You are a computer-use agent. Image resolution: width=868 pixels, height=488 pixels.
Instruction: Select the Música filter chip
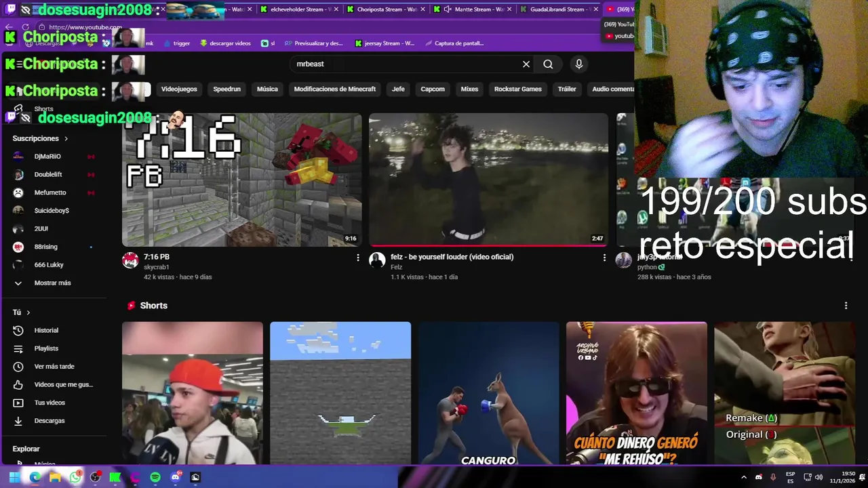coord(267,89)
